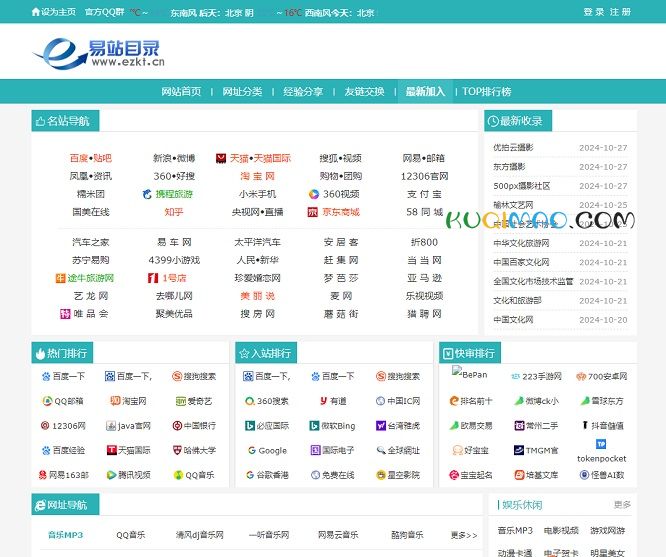666x557 pixels.
Task: Click the tokenpocket blue icon
Action: 601,444
